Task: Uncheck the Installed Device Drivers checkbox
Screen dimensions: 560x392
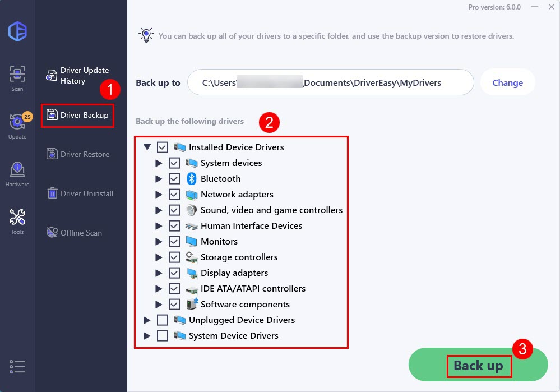Action: point(163,147)
